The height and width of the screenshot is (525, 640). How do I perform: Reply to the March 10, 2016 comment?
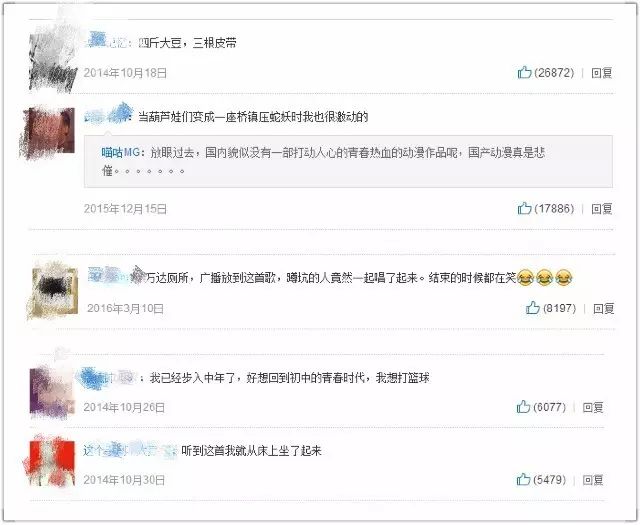tap(604, 308)
